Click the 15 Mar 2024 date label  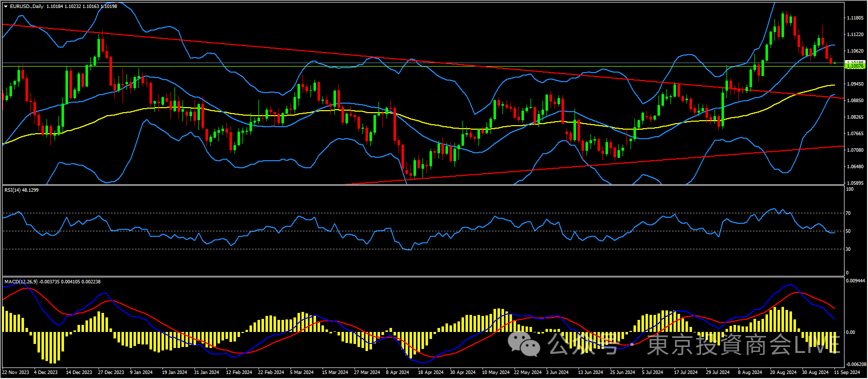click(335, 372)
